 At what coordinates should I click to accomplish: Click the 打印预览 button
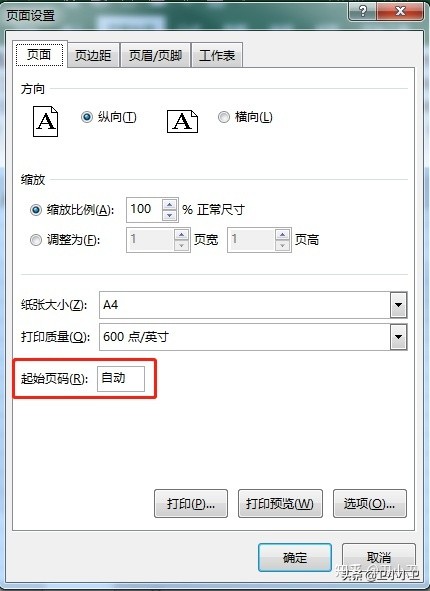280,503
